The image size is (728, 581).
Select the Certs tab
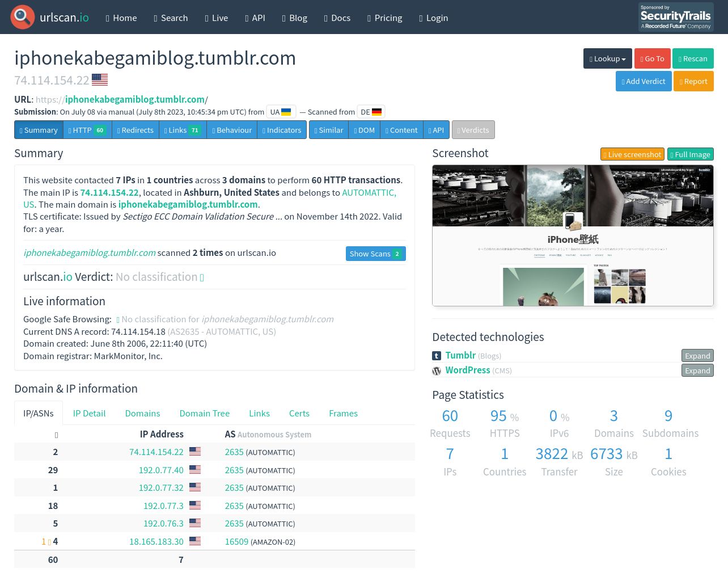pos(299,413)
